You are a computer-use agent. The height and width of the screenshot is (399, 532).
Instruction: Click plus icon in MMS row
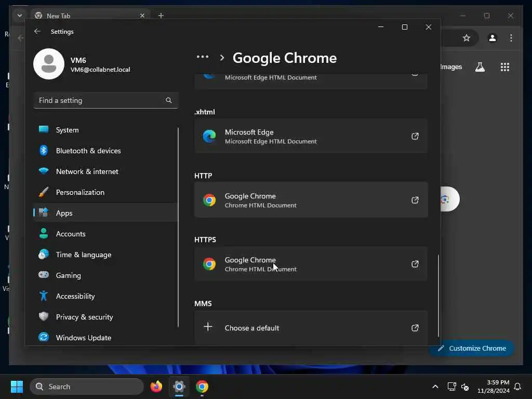point(208,327)
